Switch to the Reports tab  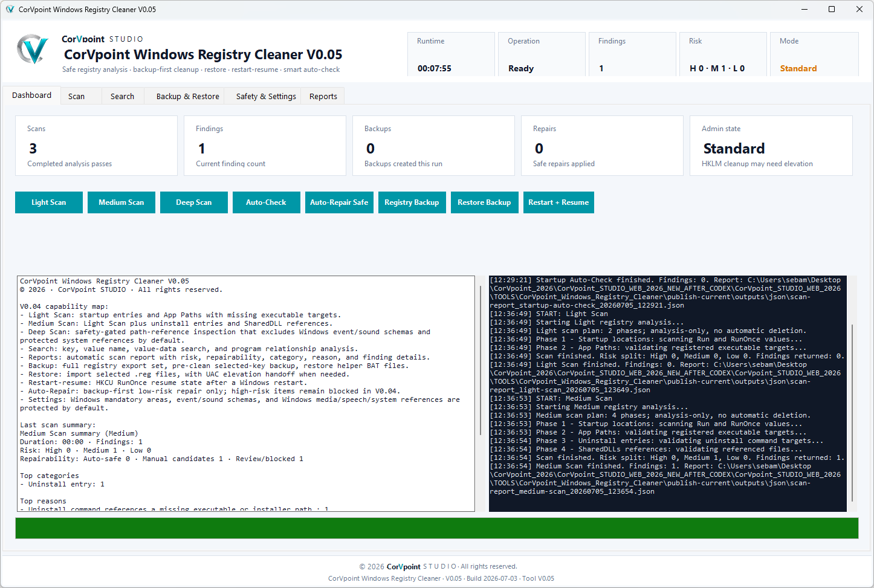[x=323, y=97]
